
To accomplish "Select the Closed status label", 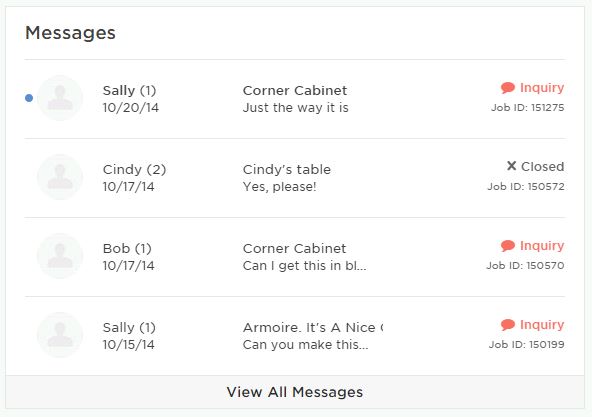I will pos(543,167).
